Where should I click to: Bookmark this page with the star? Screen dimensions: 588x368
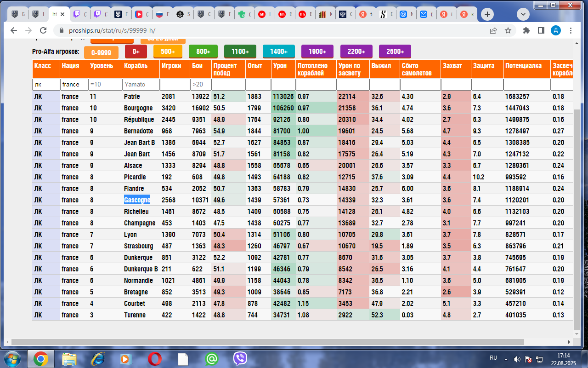pyautogui.click(x=508, y=30)
